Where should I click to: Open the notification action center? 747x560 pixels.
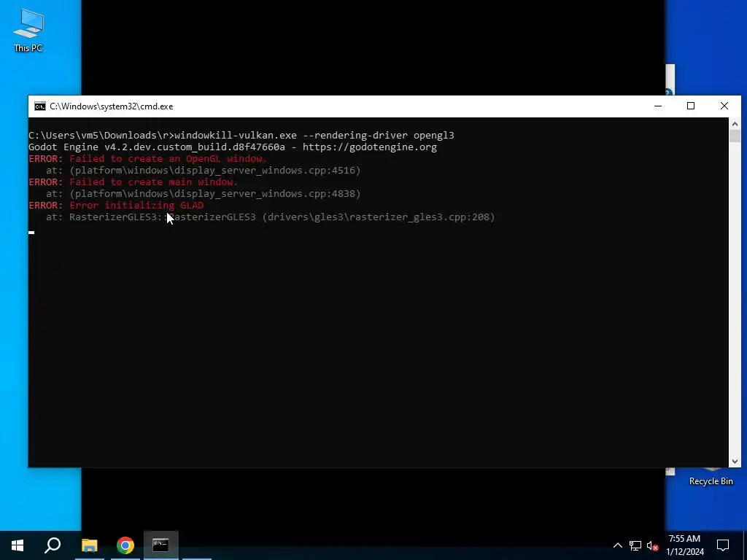pos(723,545)
